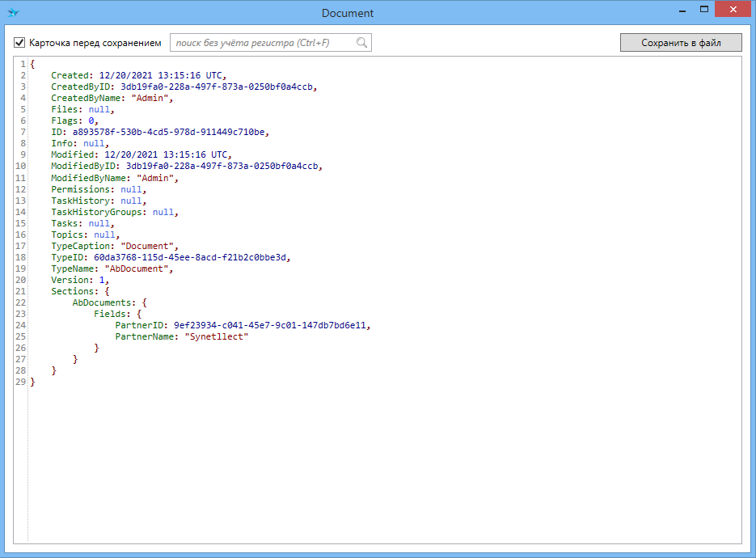756x558 pixels.
Task: Click line number 21 in the gutter
Action: pyautogui.click(x=21, y=291)
